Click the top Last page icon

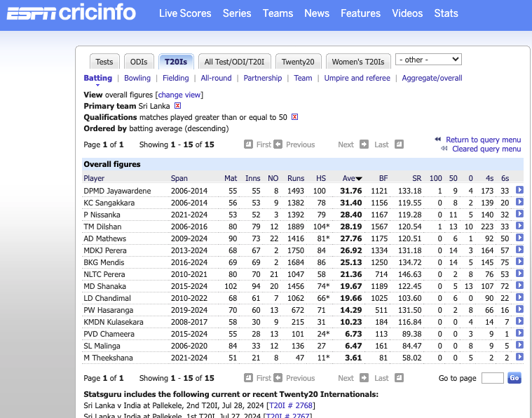399,144
